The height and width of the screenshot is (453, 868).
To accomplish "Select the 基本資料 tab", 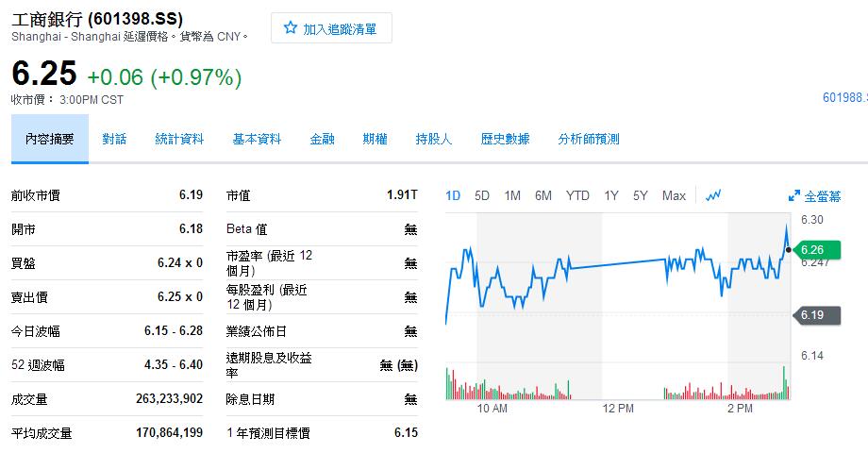I will point(257,139).
